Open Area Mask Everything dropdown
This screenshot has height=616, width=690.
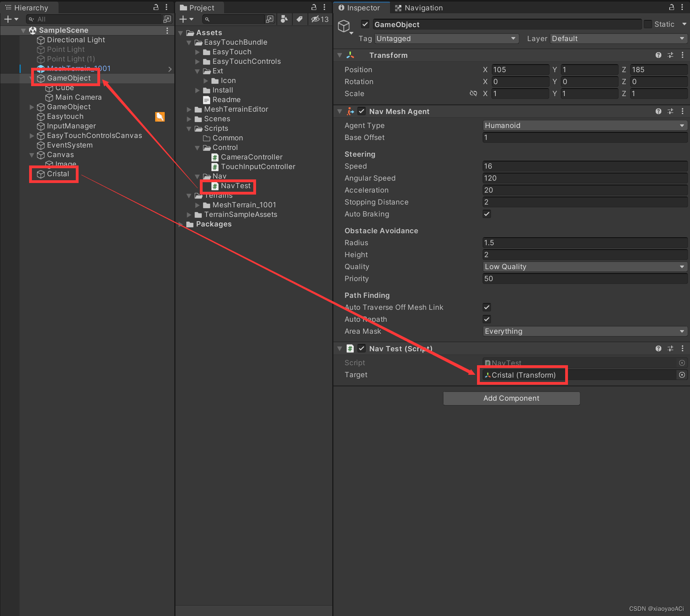tap(585, 331)
